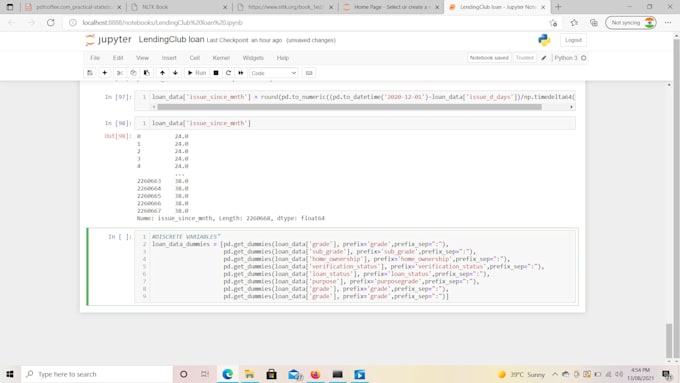
Task: Open the Widgets menu
Action: pyautogui.click(x=253, y=58)
